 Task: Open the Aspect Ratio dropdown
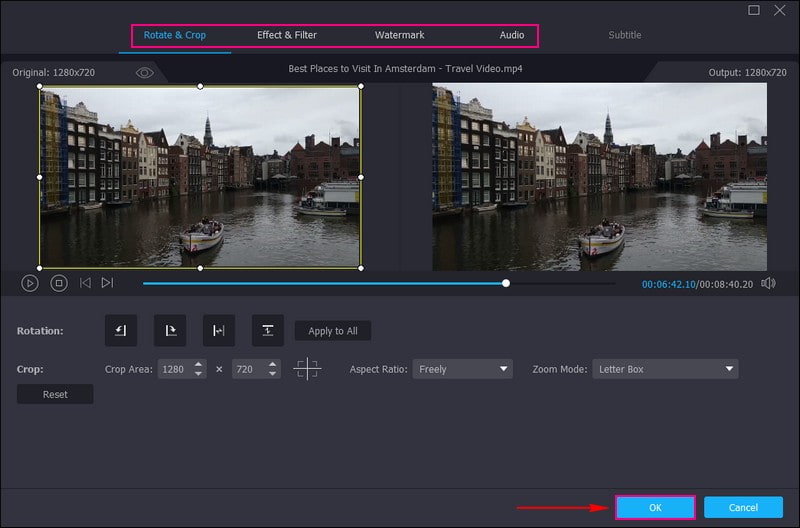pyautogui.click(x=462, y=369)
